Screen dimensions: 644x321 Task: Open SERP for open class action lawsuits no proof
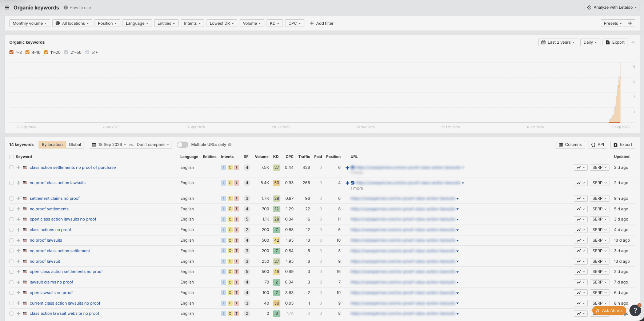pyautogui.click(x=599, y=219)
